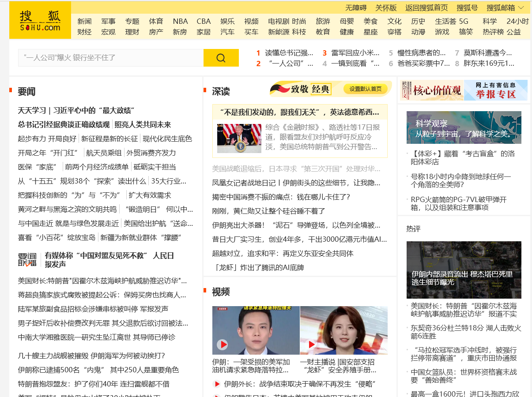Go to the 财经 navigation channel
The image size is (532, 397).
coord(84,32)
